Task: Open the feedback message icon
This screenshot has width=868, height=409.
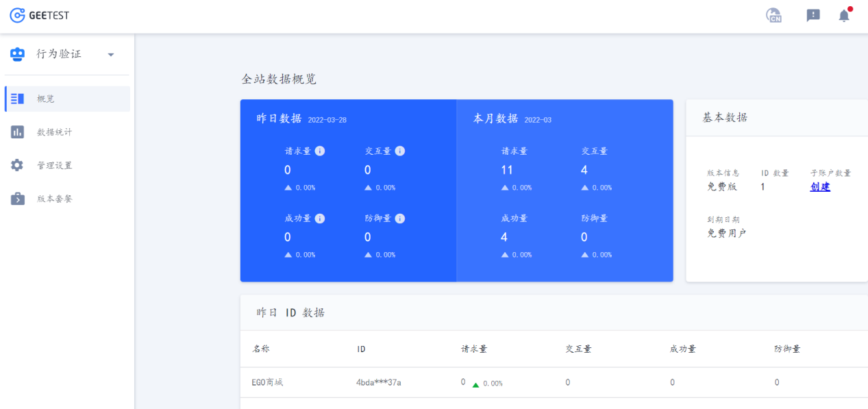Action: [x=813, y=15]
